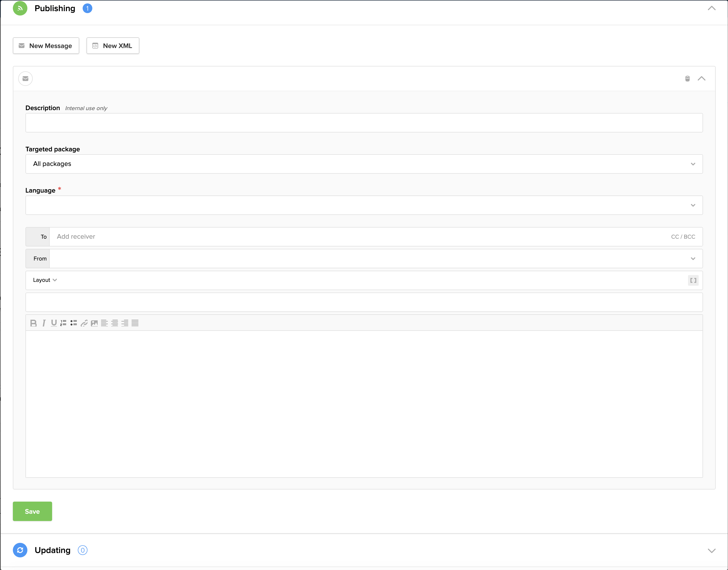Viewport: 728px width, 570px height.
Task: Delete this message with trash icon
Action: 687,79
